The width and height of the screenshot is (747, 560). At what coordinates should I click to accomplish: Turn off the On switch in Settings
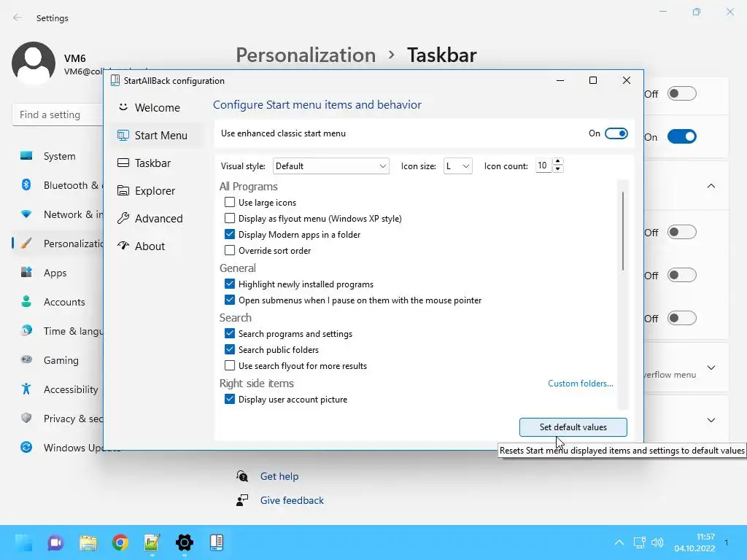tap(682, 136)
